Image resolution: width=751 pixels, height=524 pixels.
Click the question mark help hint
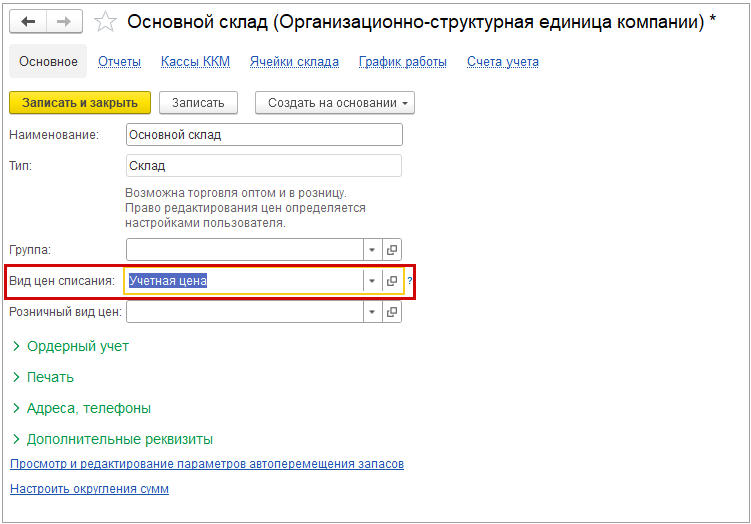click(x=410, y=282)
